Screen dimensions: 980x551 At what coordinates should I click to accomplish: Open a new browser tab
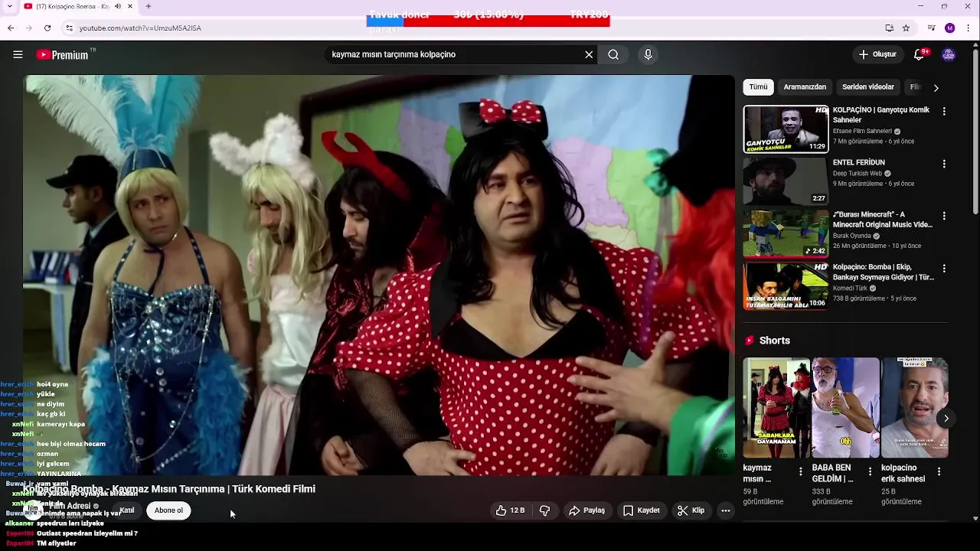click(x=148, y=6)
